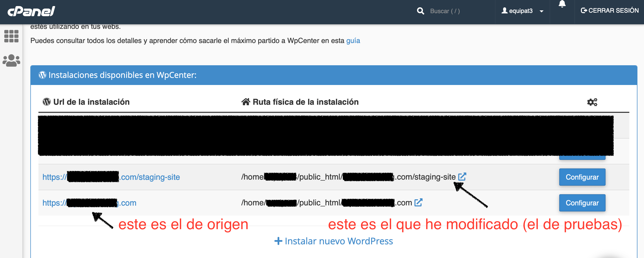Follow the guía link
This screenshot has width=644, height=258.
353,40
